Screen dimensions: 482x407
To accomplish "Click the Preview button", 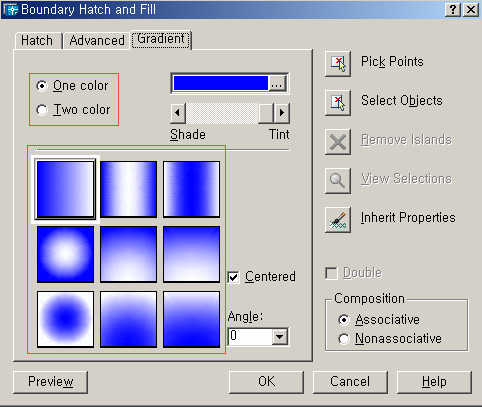I will [51, 382].
